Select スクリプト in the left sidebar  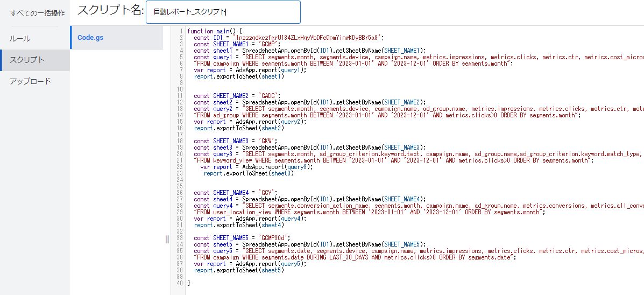tap(27, 60)
